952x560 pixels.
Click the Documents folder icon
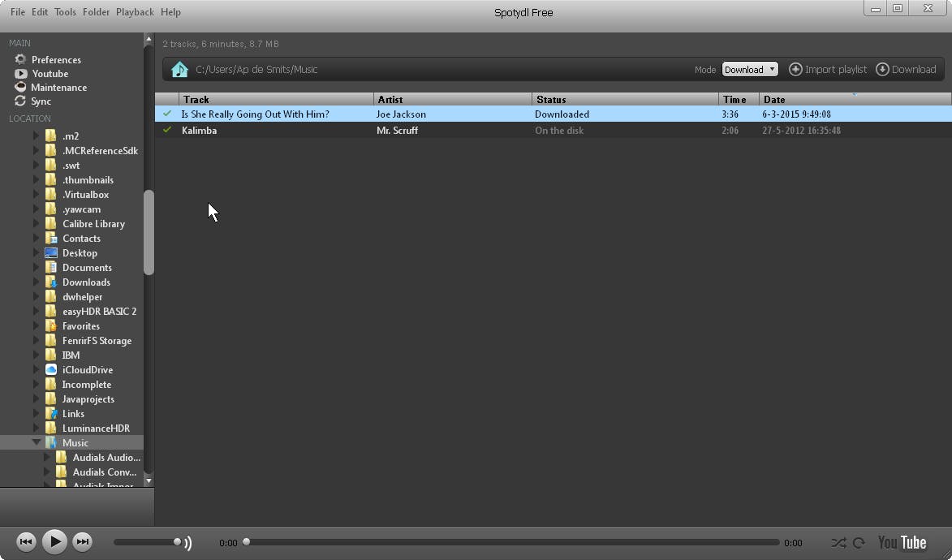pyautogui.click(x=51, y=267)
